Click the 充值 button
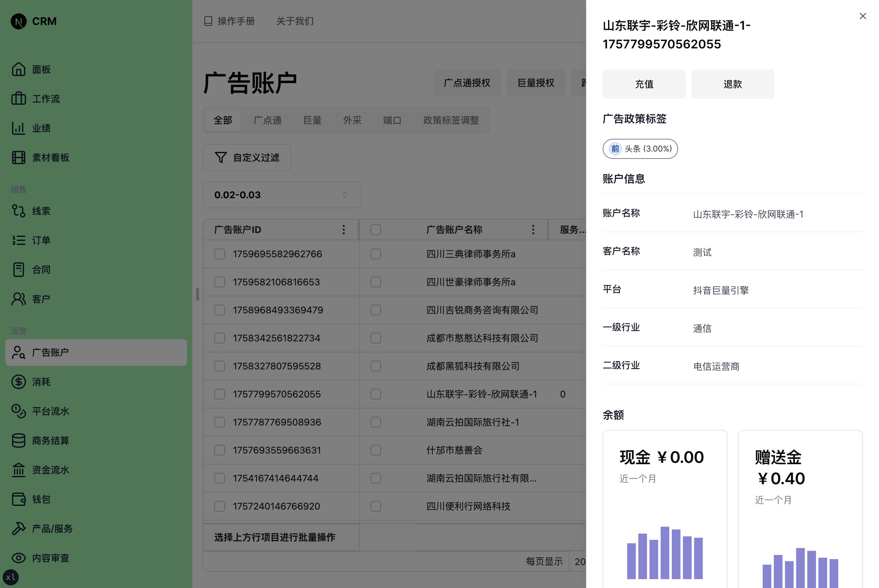 pyautogui.click(x=644, y=84)
